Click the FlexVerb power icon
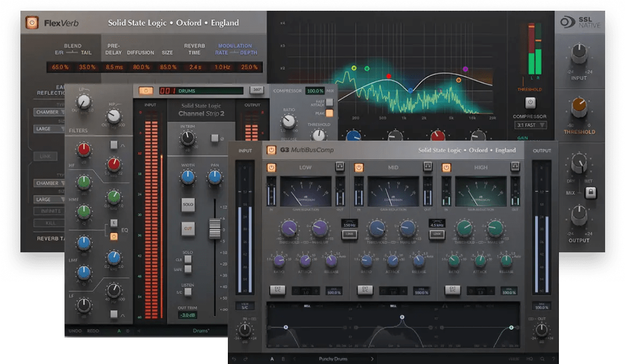Screen dimensions: 625x364 [x=32, y=23]
